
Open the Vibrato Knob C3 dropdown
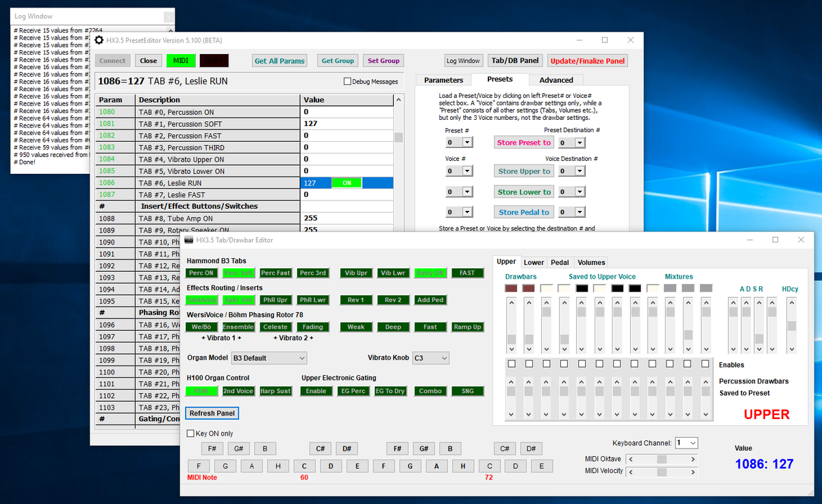pos(430,357)
